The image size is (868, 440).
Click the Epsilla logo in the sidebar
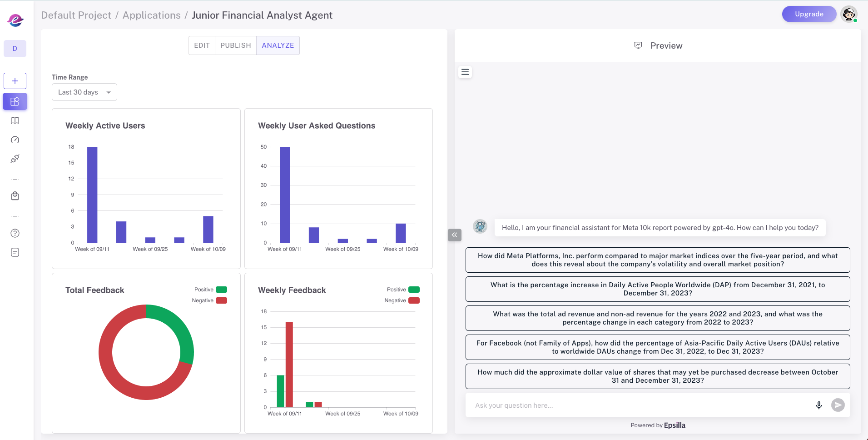(x=15, y=20)
